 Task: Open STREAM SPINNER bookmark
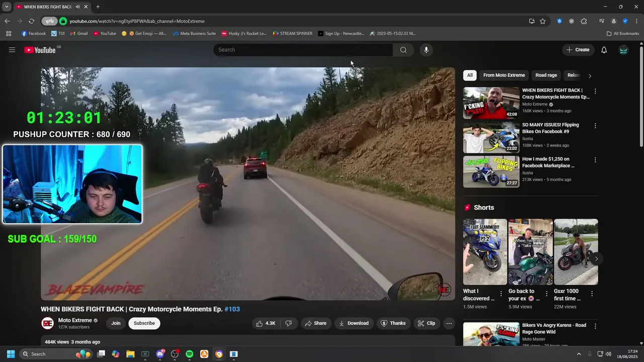[292, 34]
